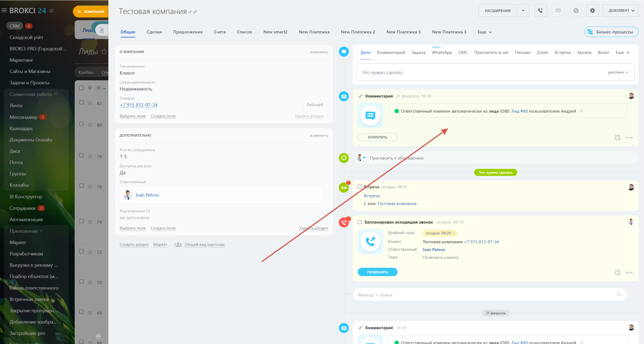644x344 pixels.
Task: Open deadline dropdown сегодня, 08:20
Action: pyautogui.click(x=440, y=233)
